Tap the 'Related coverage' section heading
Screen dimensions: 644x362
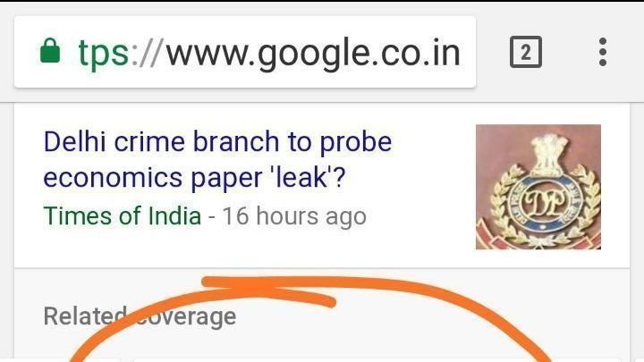[140, 316]
